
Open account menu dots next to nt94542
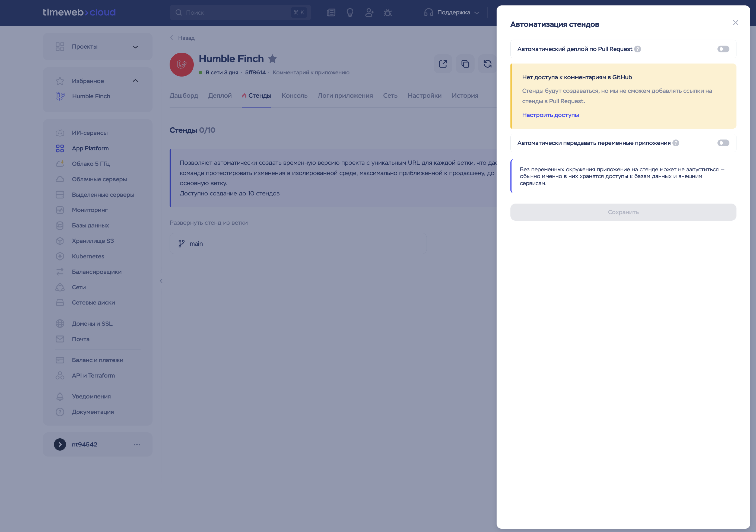(137, 445)
